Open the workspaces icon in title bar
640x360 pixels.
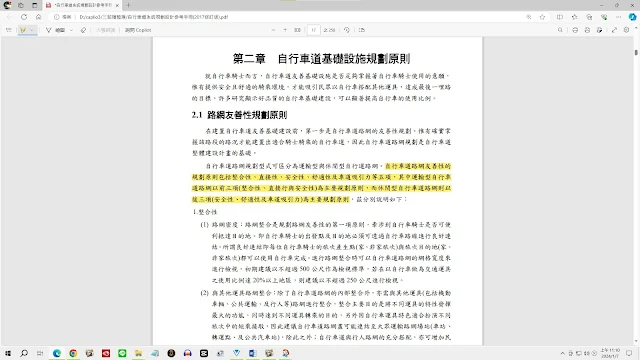click(21, 5)
